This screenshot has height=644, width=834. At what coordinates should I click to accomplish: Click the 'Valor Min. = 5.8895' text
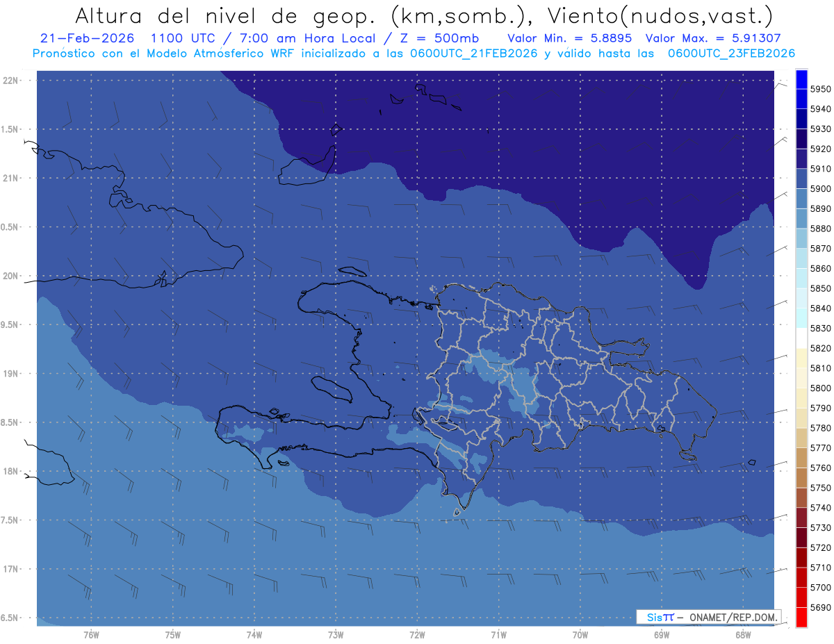pyautogui.click(x=569, y=38)
